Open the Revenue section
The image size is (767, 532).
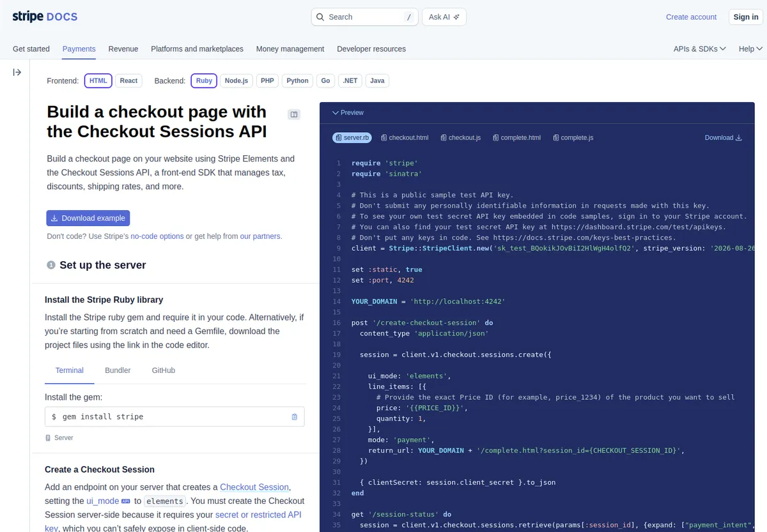point(123,49)
